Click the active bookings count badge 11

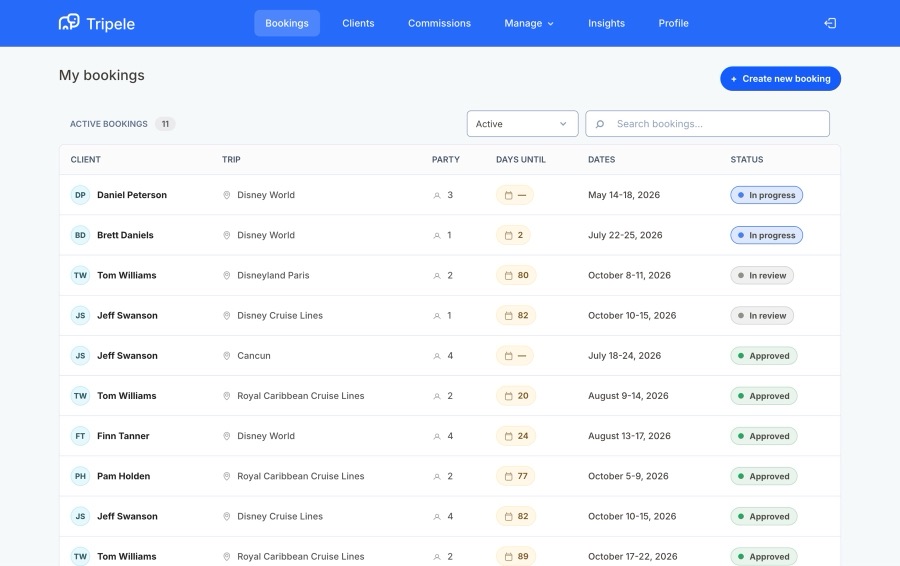click(x=165, y=124)
